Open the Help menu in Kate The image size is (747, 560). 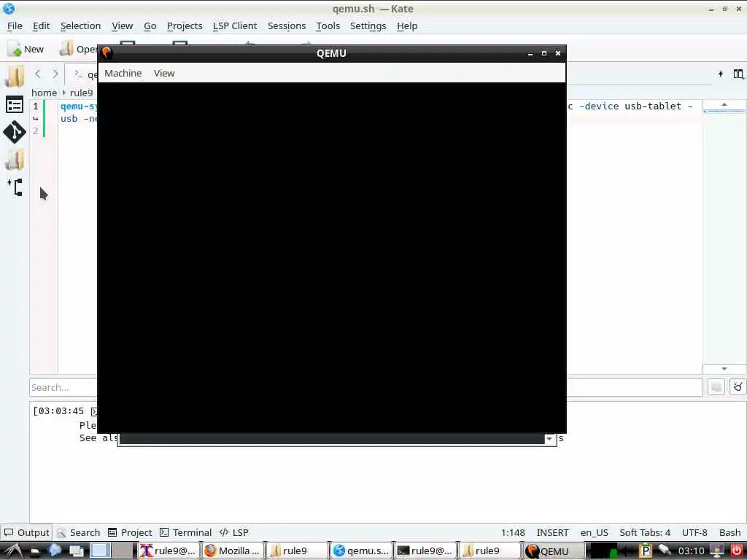coord(407,26)
